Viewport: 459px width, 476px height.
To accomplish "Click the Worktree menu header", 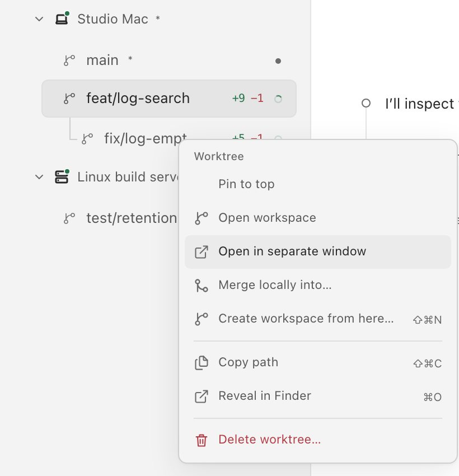I will [x=219, y=157].
